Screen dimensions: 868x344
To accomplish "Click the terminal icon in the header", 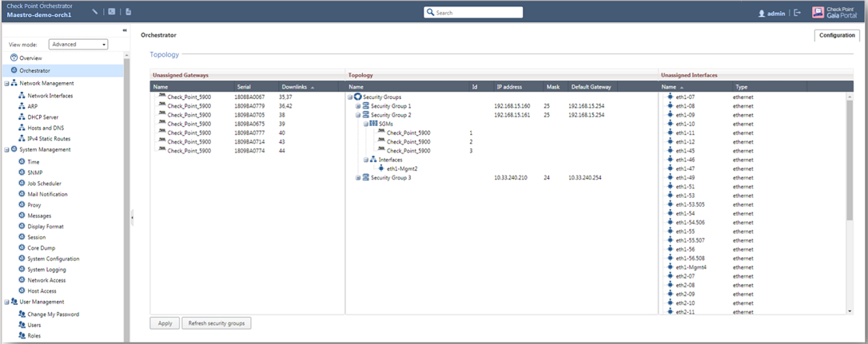I will coord(112,12).
